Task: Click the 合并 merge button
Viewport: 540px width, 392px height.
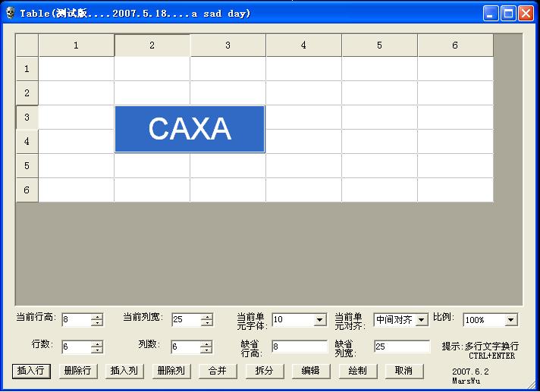Action: pyautogui.click(x=218, y=371)
